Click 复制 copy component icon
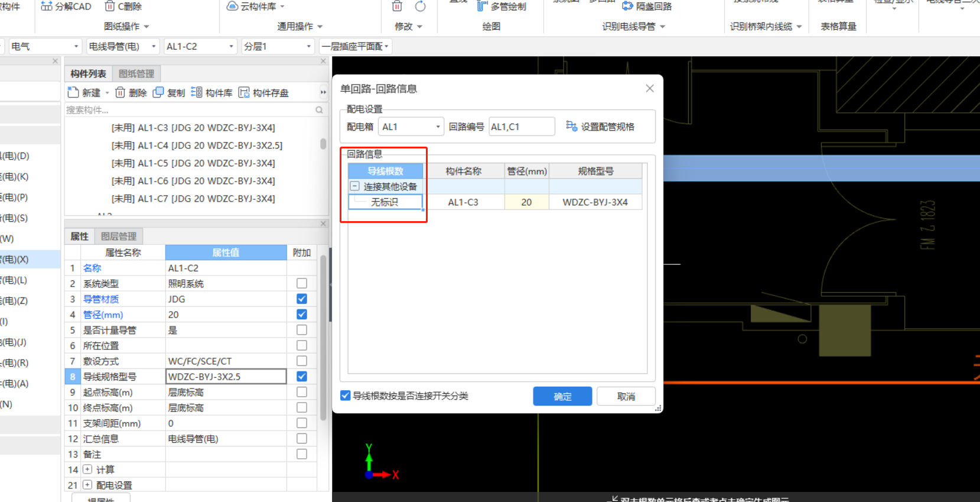980x502 pixels. (x=158, y=92)
